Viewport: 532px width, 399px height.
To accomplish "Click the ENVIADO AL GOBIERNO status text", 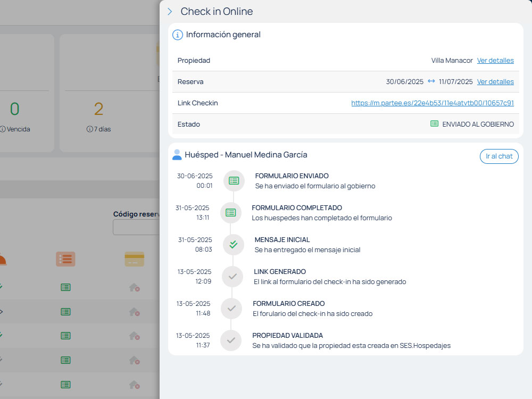I will [x=478, y=124].
